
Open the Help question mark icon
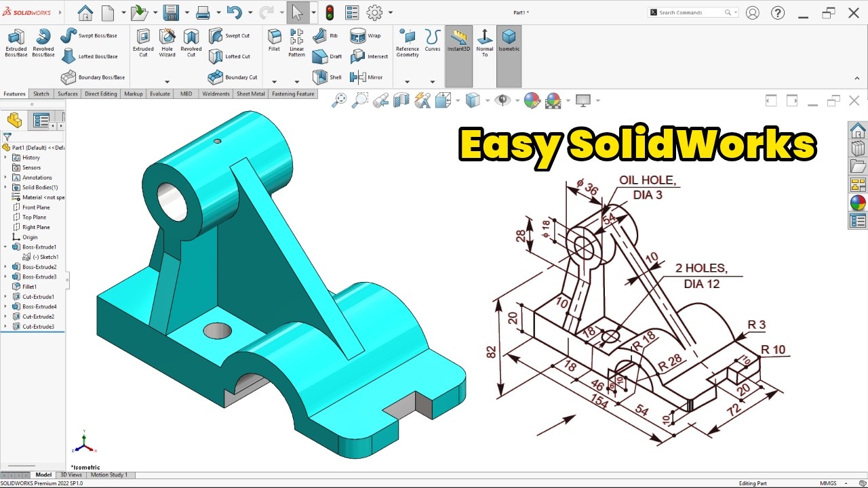(778, 12)
